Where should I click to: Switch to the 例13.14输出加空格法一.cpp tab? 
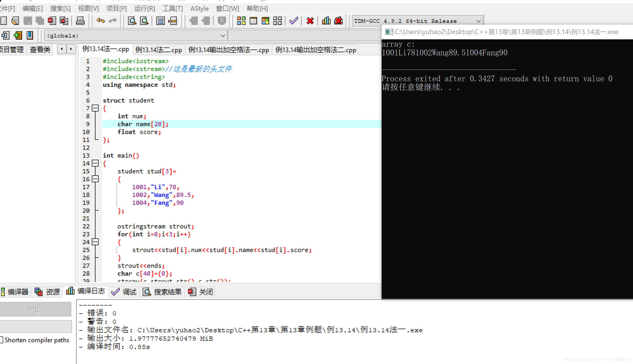tap(228, 50)
